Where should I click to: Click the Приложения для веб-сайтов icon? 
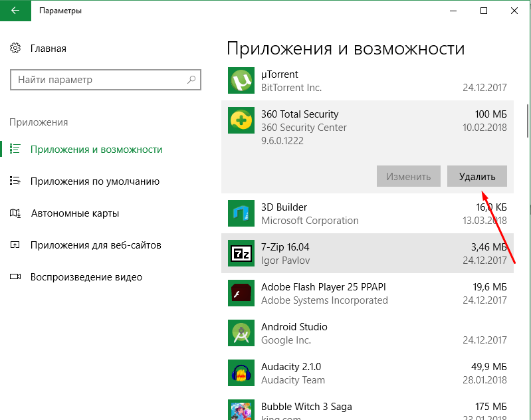(15, 245)
